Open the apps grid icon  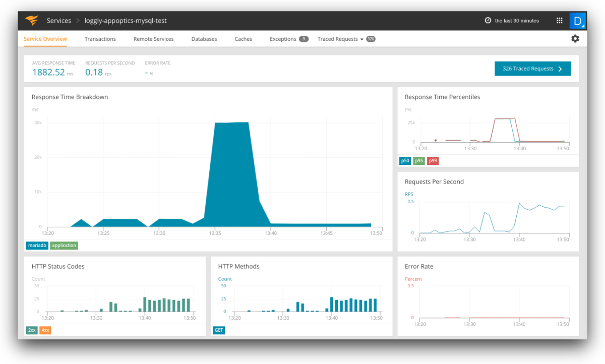[x=559, y=21]
